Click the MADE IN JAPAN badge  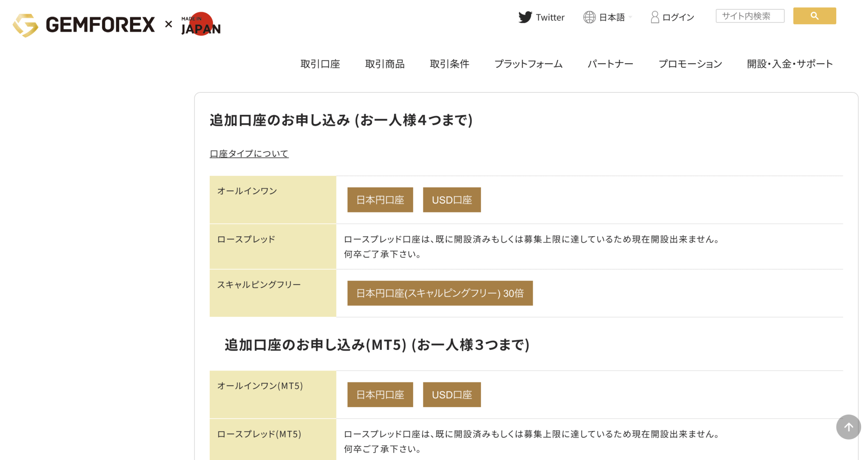200,24
